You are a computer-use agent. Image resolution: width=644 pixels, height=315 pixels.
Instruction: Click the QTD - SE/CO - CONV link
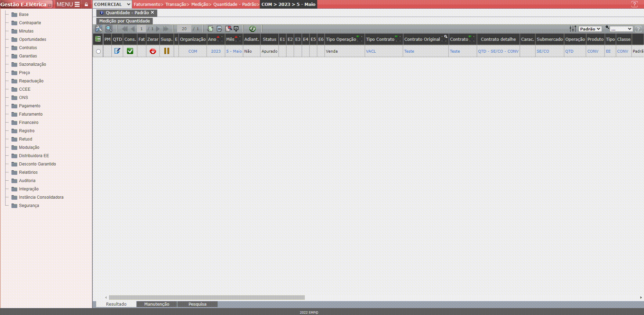498,51
